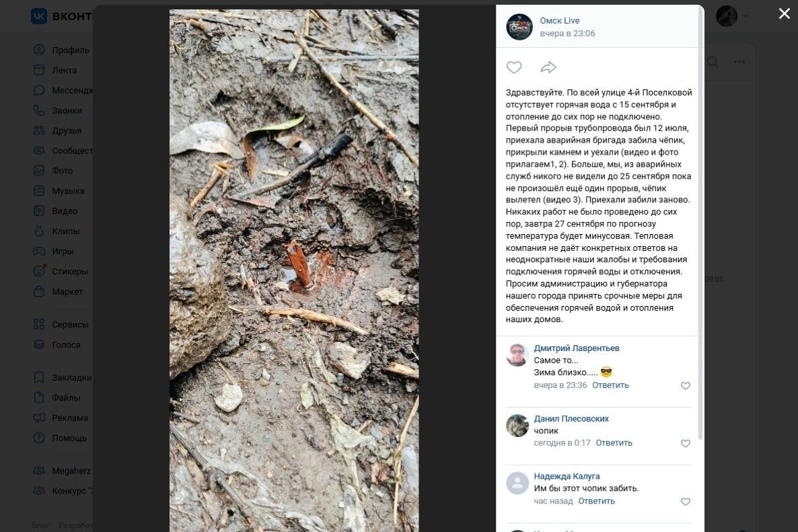Like Надежда Калуга's comment
The height and width of the screenshot is (532, 798).
click(686, 502)
